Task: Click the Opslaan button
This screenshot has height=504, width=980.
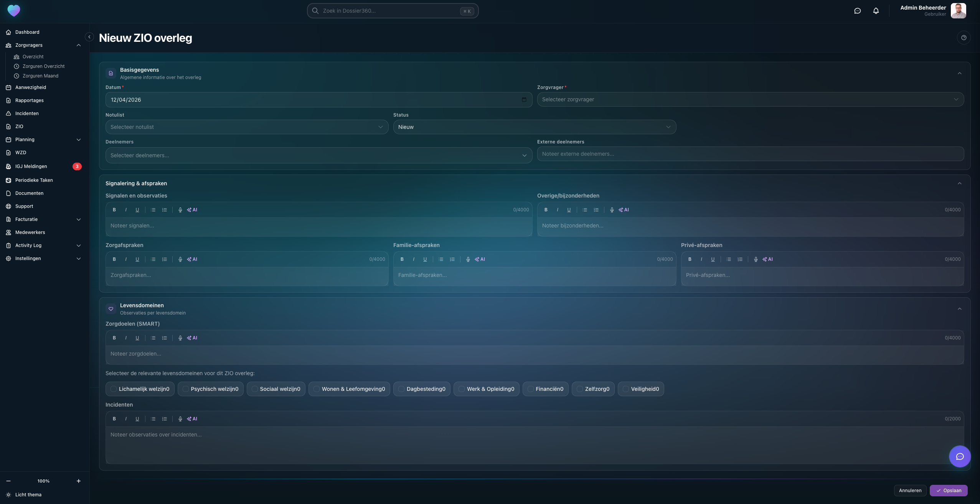Action: pos(948,490)
